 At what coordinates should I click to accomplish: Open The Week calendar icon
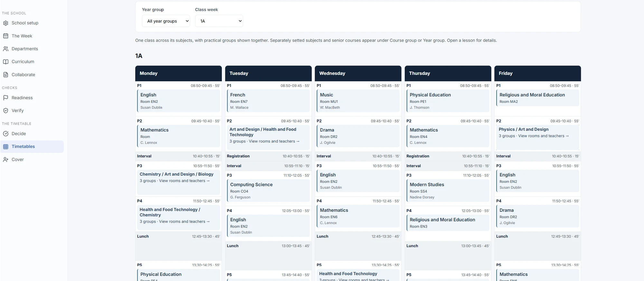point(5,36)
